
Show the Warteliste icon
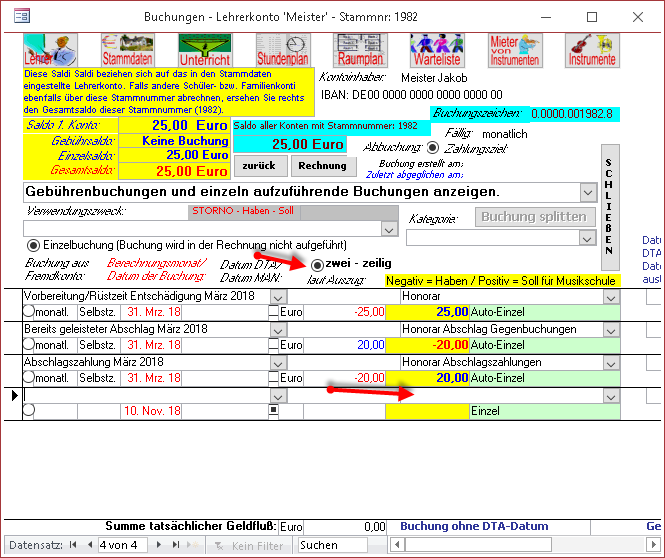[x=437, y=50]
